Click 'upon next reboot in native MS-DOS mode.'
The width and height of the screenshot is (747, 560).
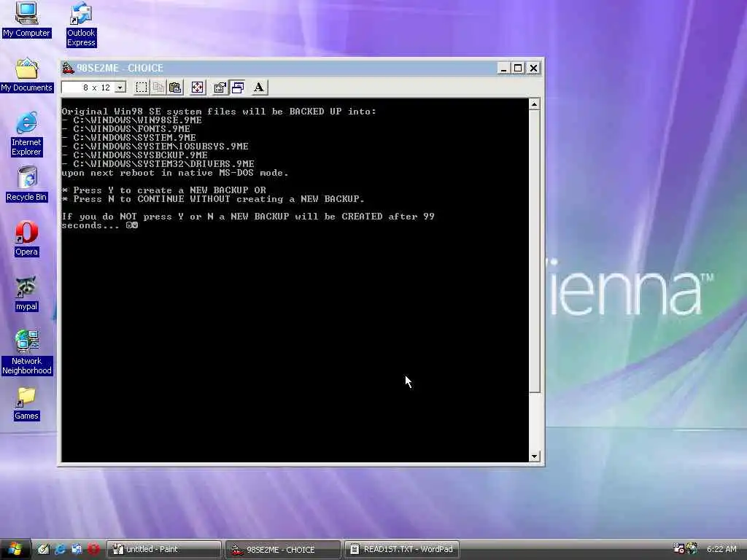[x=175, y=172]
